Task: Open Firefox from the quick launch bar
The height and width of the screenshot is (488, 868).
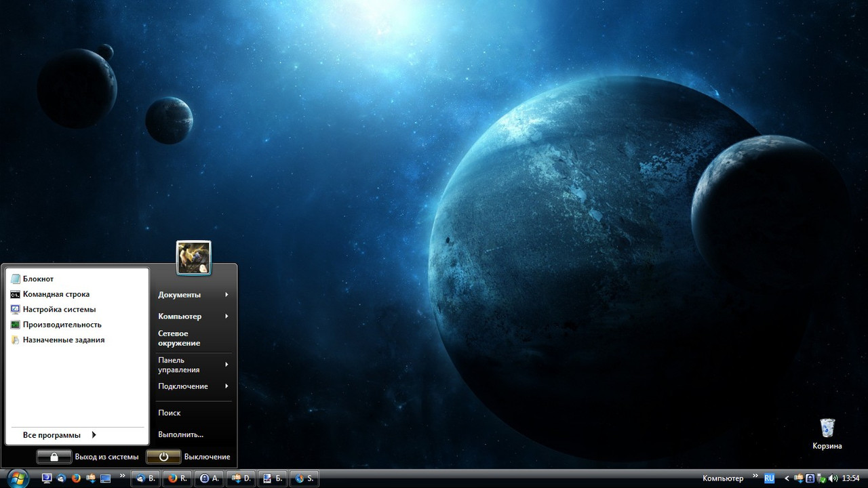Action: (x=76, y=479)
